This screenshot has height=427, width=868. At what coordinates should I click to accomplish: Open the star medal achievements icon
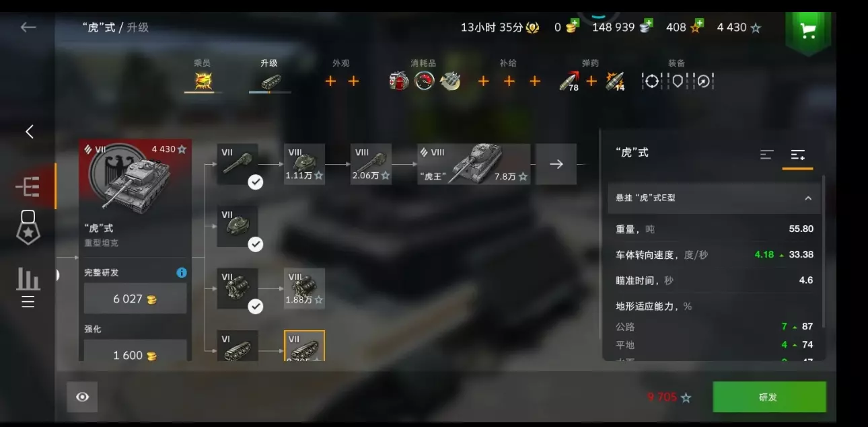28,227
